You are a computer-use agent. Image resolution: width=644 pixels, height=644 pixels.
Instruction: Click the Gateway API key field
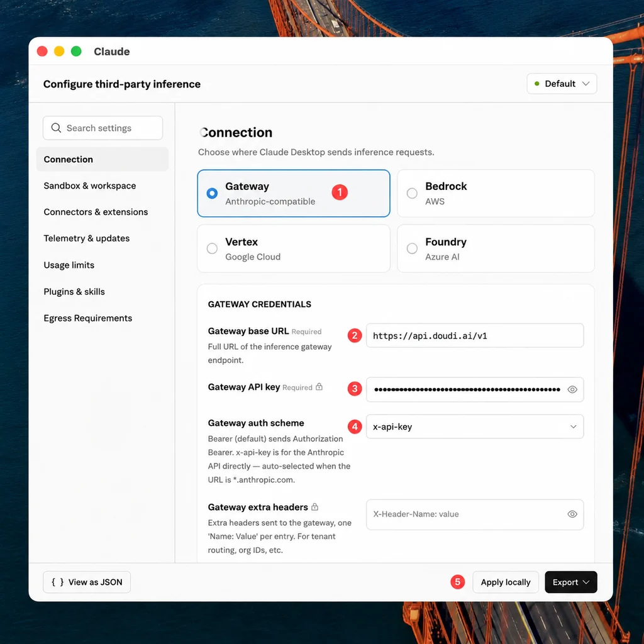pyautogui.click(x=475, y=389)
